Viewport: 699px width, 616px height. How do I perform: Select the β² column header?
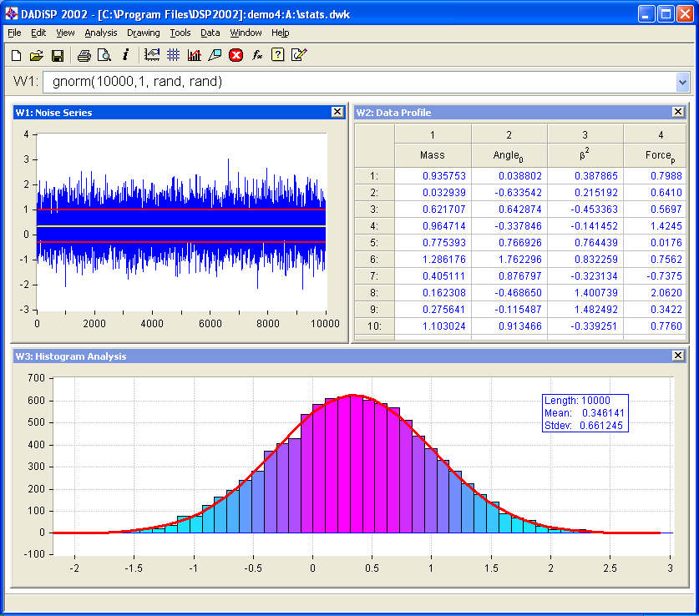585,155
